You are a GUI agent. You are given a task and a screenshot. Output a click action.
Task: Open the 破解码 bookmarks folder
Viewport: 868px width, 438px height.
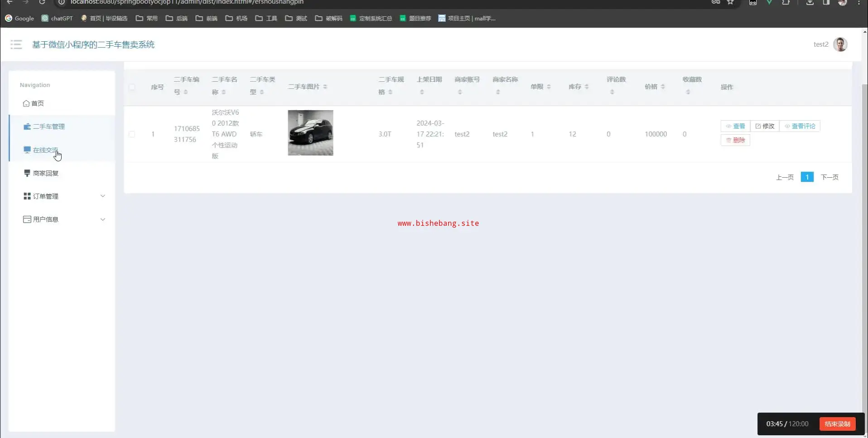(329, 18)
